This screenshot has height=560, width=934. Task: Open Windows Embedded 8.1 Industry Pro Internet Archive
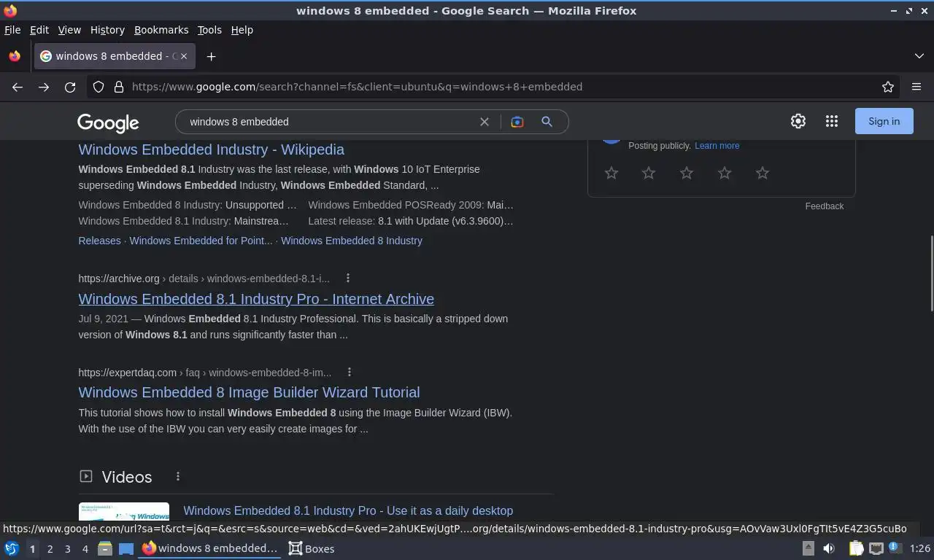tap(256, 299)
